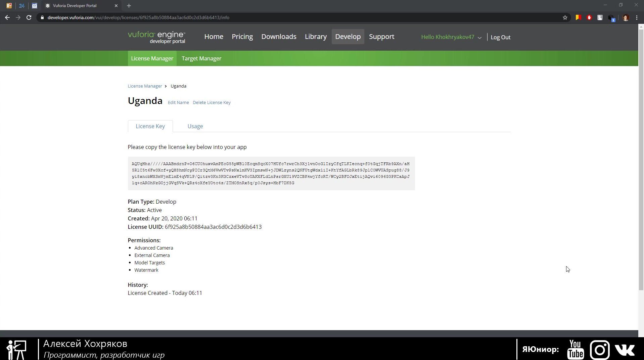Open the yellow-red bookmark extension
This screenshot has height=360, width=644.
coord(578,17)
